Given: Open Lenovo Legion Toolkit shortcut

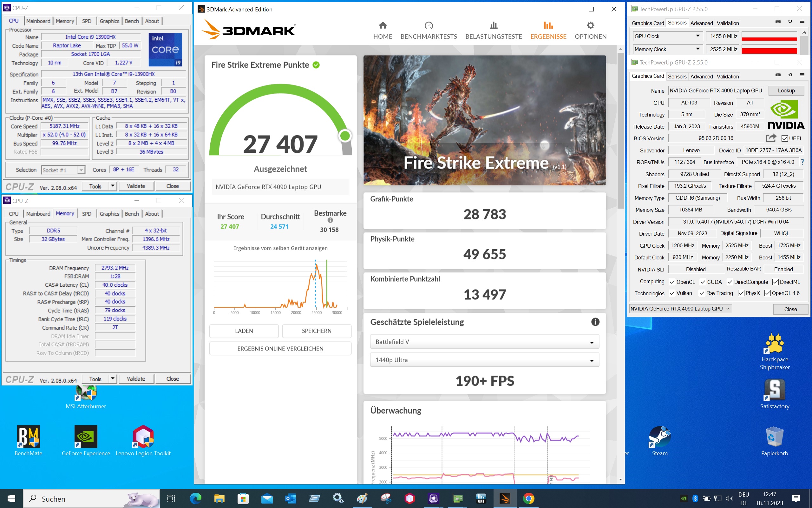Looking at the screenshot, I should pyautogui.click(x=143, y=441).
